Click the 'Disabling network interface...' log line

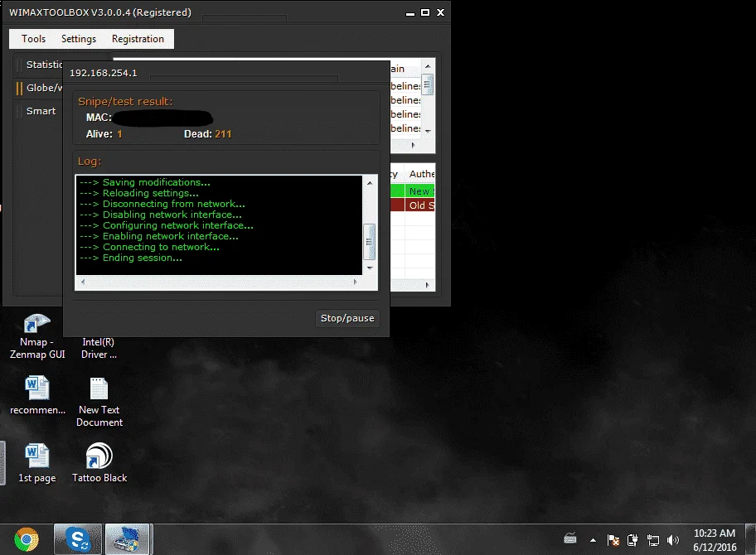click(x=161, y=215)
